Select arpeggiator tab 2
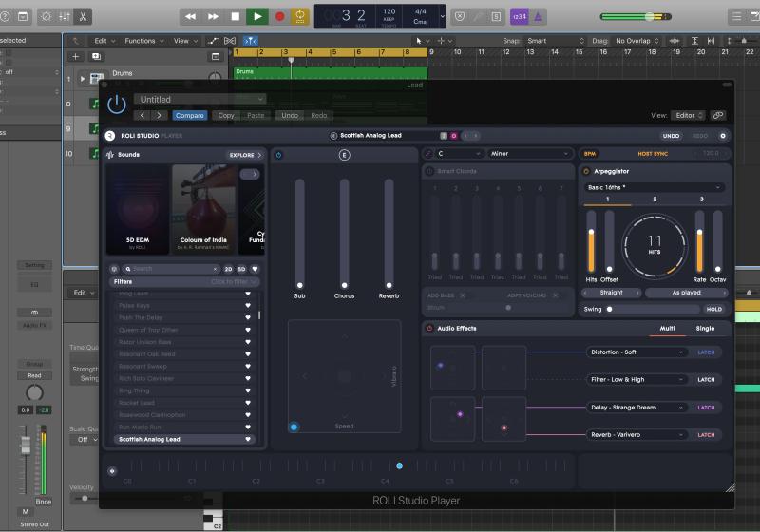The image size is (760, 532). click(654, 199)
